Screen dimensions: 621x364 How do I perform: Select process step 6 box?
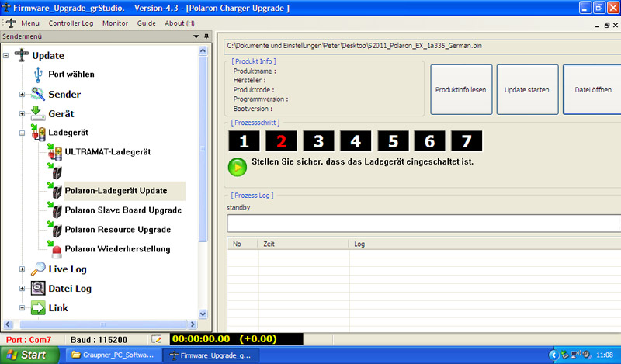(x=430, y=141)
